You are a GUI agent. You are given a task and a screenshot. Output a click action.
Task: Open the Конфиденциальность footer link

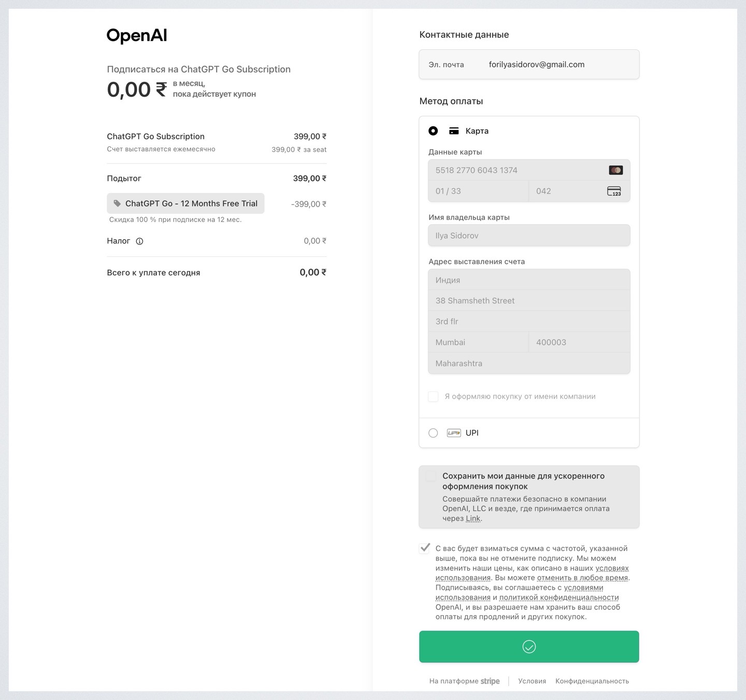click(592, 681)
